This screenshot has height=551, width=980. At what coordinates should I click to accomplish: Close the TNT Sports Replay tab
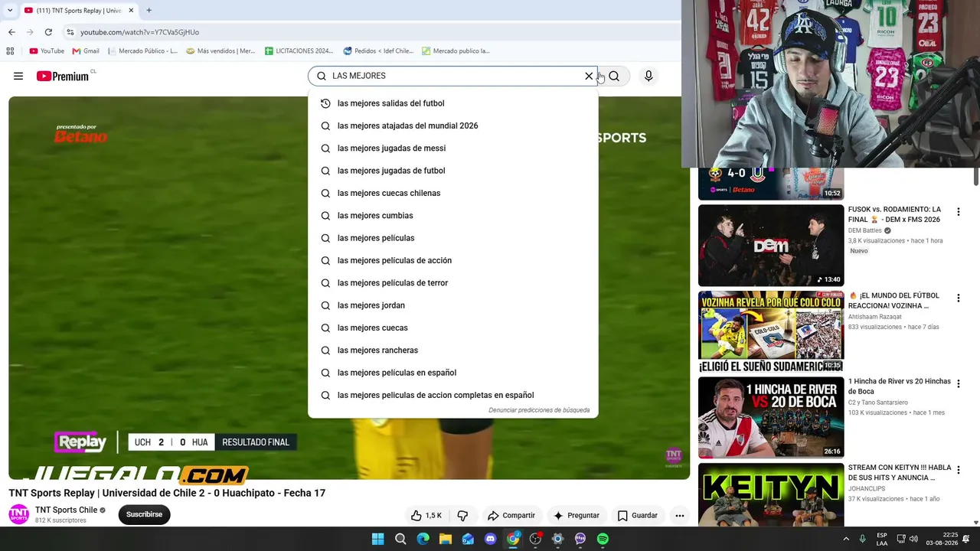(x=131, y=11)
